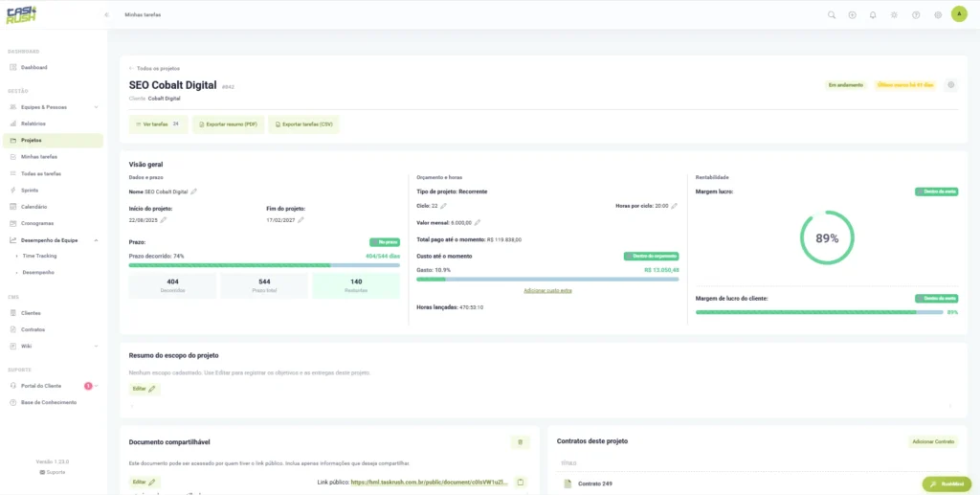Click the Contrato 249 file icon
Viewport: 980px width, 495px height.
(568, 484)
